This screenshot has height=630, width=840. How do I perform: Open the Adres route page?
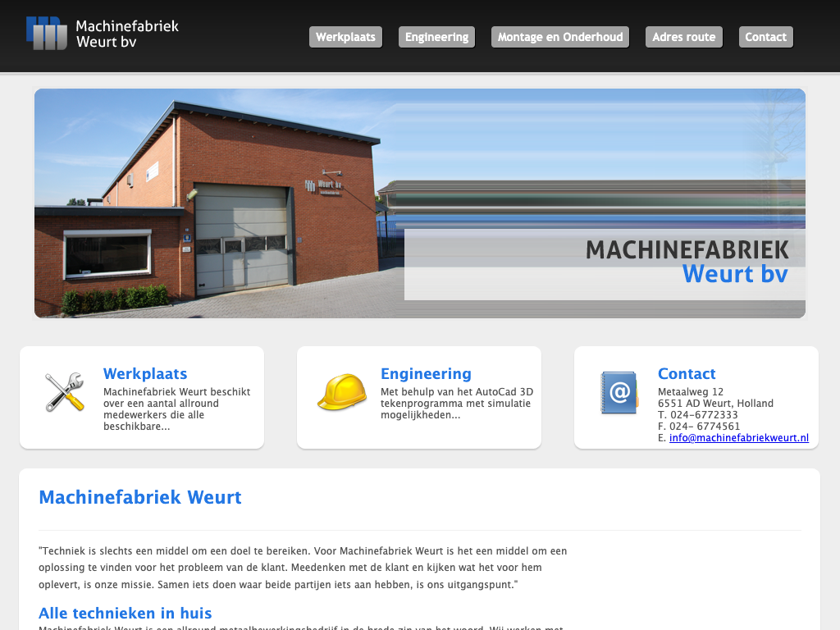(x=683, y=37)
